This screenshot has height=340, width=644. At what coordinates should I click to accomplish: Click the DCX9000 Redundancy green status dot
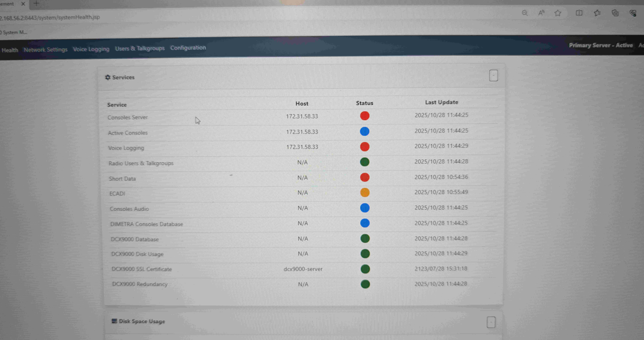click(x=365, y=284)
